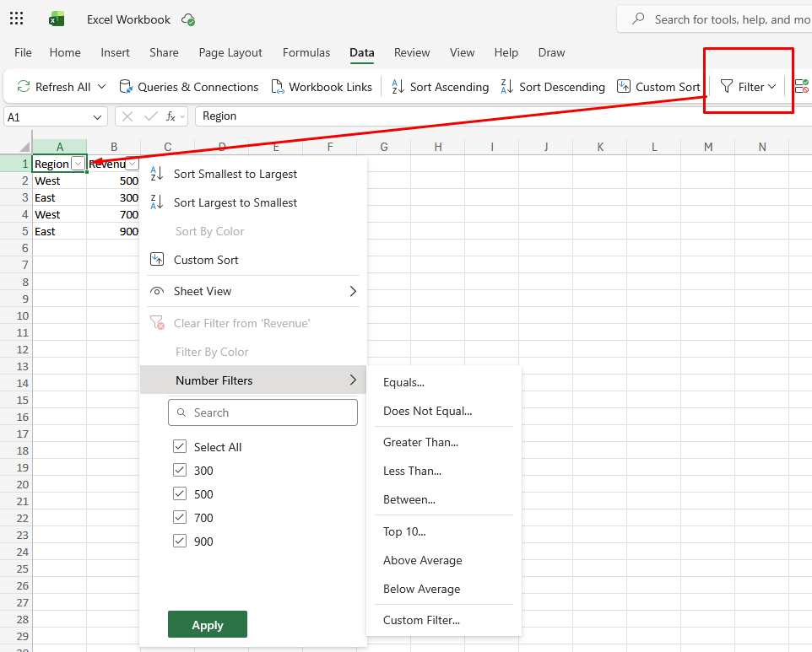Open the Sheet View submenu
812x652 pixels.
click(x=253, y=291)
